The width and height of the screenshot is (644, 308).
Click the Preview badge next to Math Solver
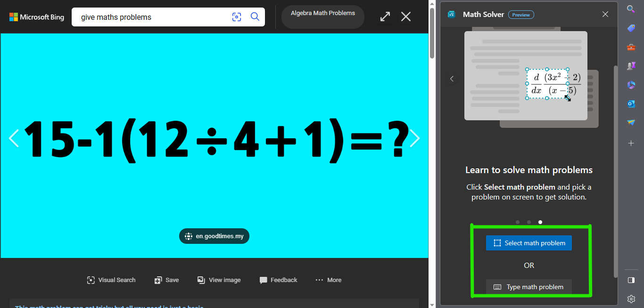(x=521, y=14)
